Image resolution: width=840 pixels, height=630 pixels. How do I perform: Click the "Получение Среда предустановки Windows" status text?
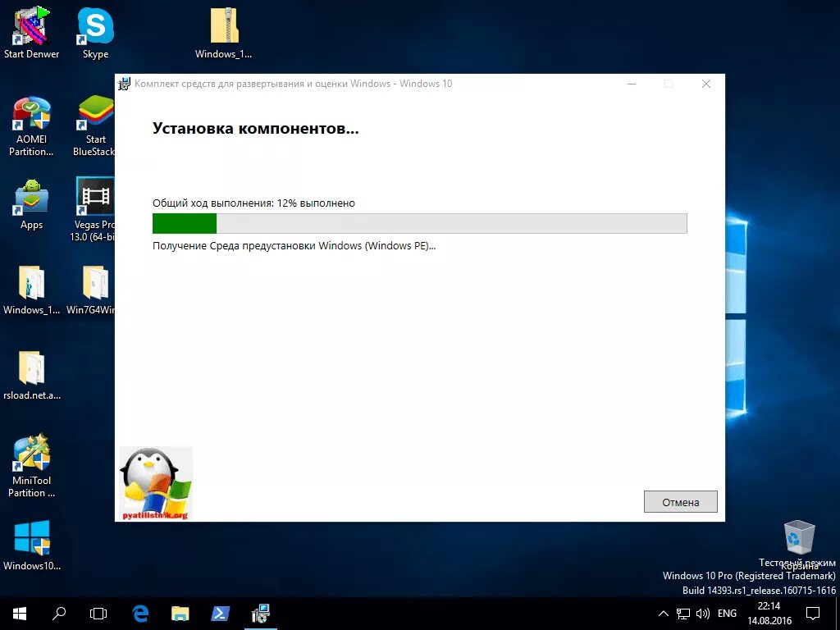[294, 246]
